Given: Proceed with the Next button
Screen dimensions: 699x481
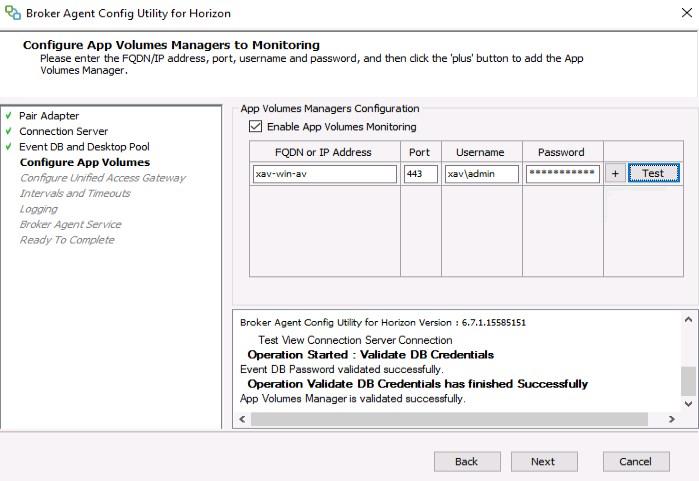Looking at the screenshot, I should tap(544, 461).
